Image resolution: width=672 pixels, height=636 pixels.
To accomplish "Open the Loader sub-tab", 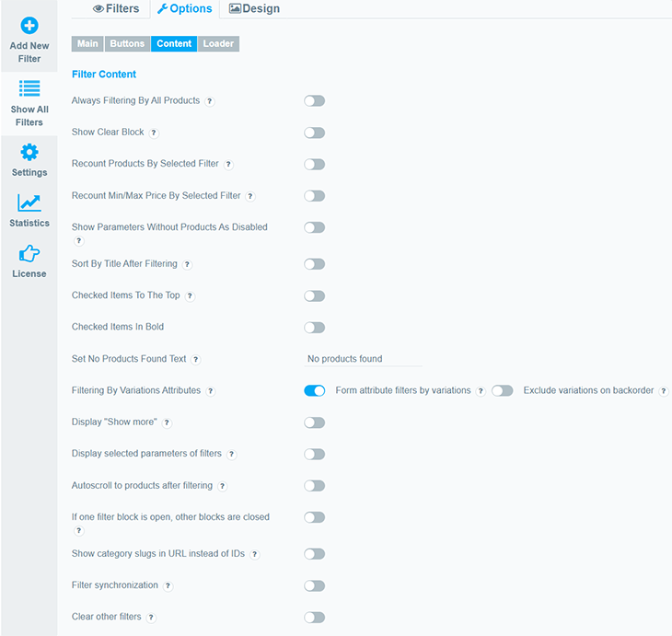I will coord(218,43).
